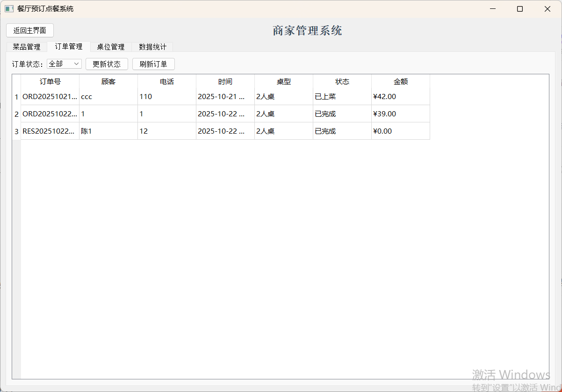The width and height of the screenshot is (562, 392).
Task: Select row header 1 in the order table
Action: pyautogui.click(x=16, y=97)
